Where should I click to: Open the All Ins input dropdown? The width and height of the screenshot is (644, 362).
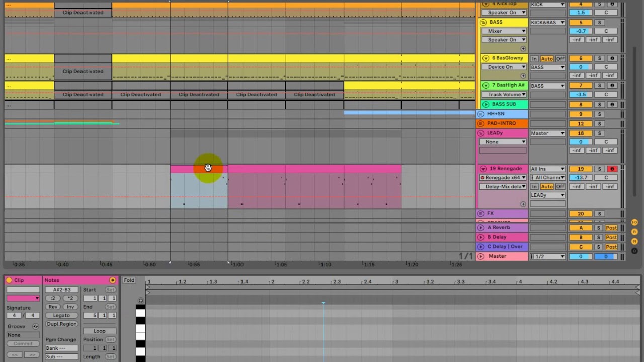(x=547, y=169)
